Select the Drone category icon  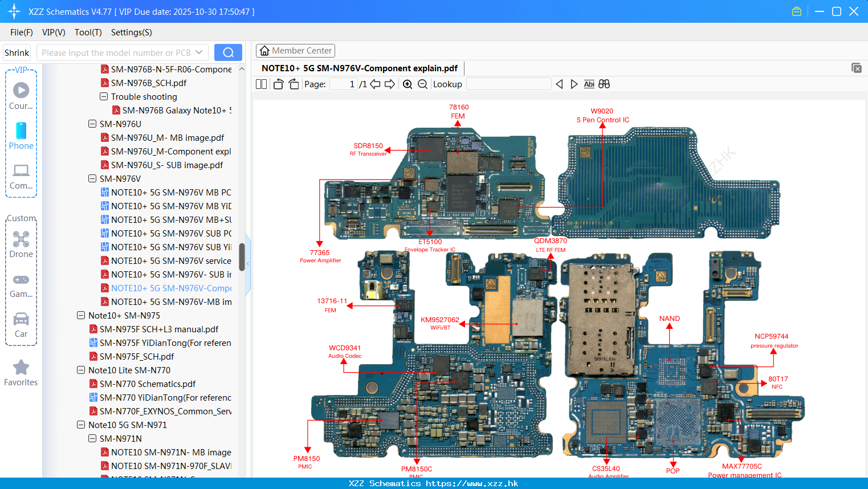pyautogui.click(x=21, y=244)
